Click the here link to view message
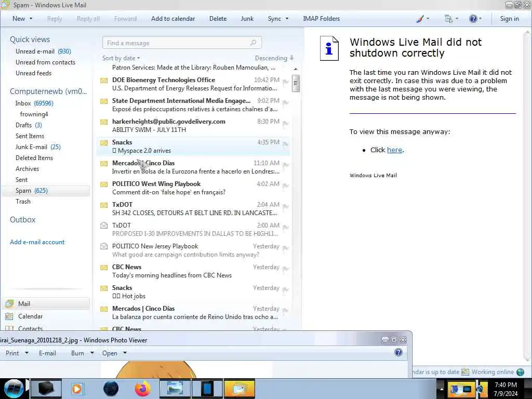 point(394,150)
